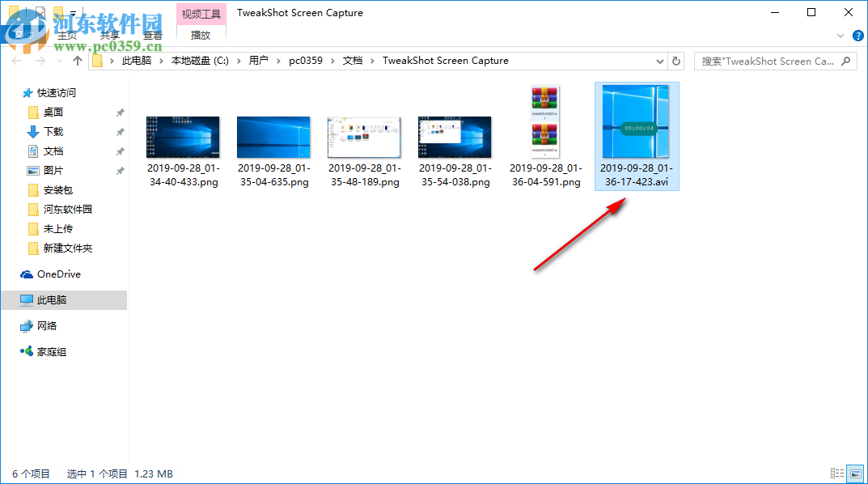Click the Up one level arrow

point(77,61)
